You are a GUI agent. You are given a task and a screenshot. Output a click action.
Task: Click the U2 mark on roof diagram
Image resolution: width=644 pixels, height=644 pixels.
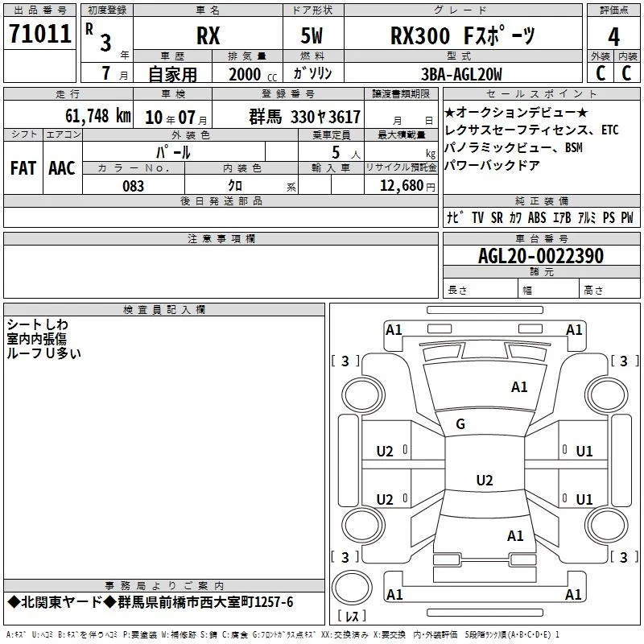coord(485,480)
